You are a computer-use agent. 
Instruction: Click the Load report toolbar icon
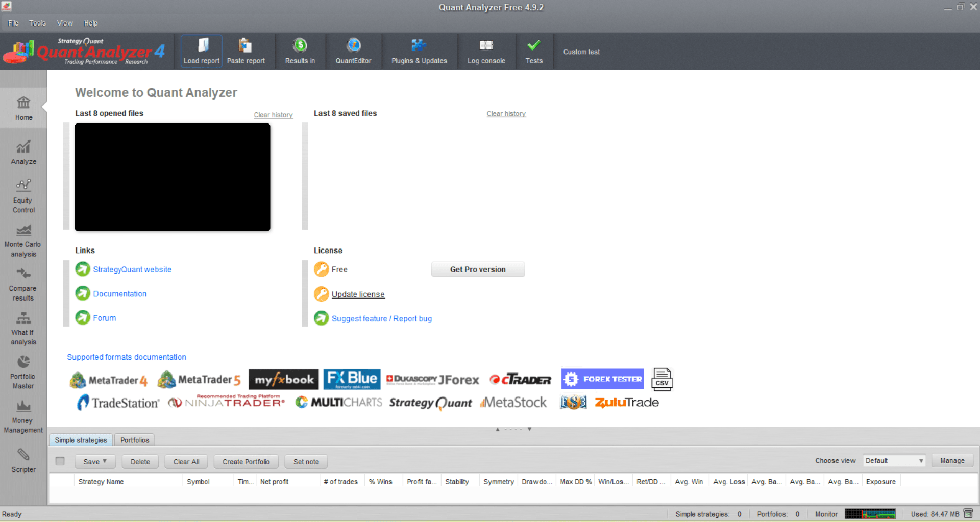[x=202, y=52]
